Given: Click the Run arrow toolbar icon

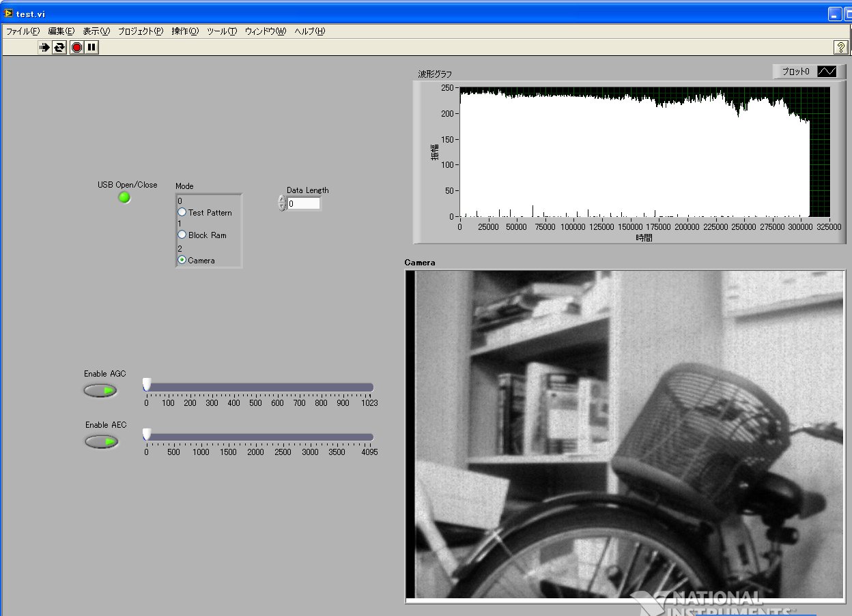Looking at the screenshot, I should point(44,47).
